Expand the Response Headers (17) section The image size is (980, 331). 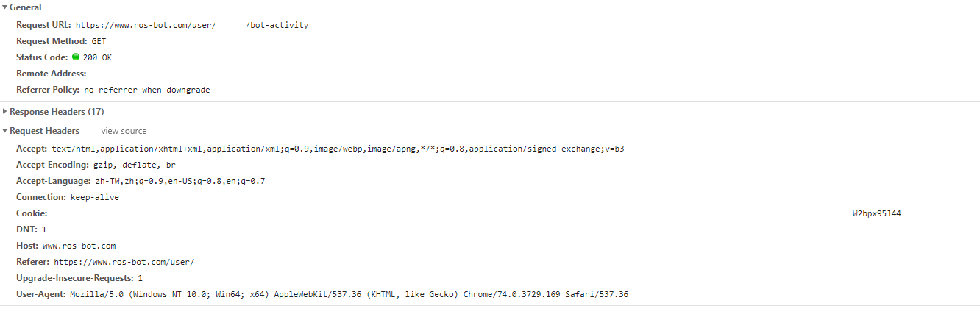[4, 112]
